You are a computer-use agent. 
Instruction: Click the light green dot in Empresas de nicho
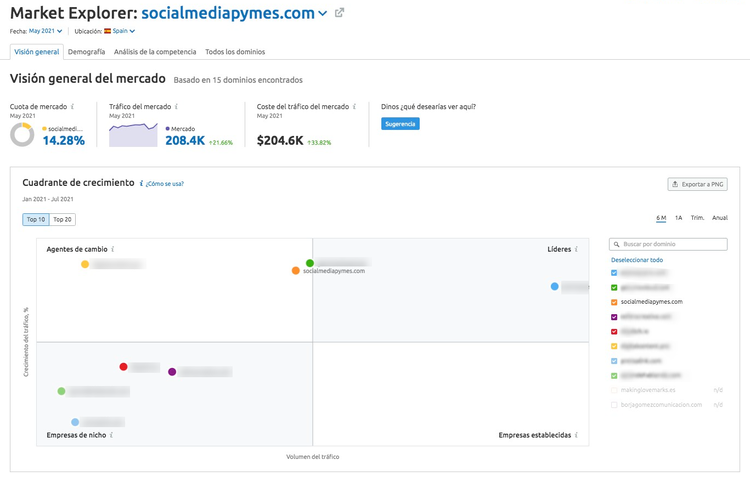61,391
